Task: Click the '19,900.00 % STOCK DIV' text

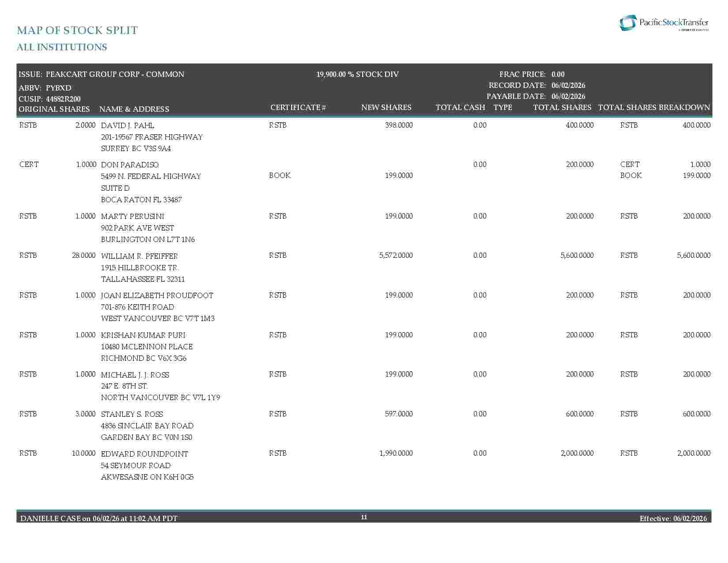Action: pos(357,74)
